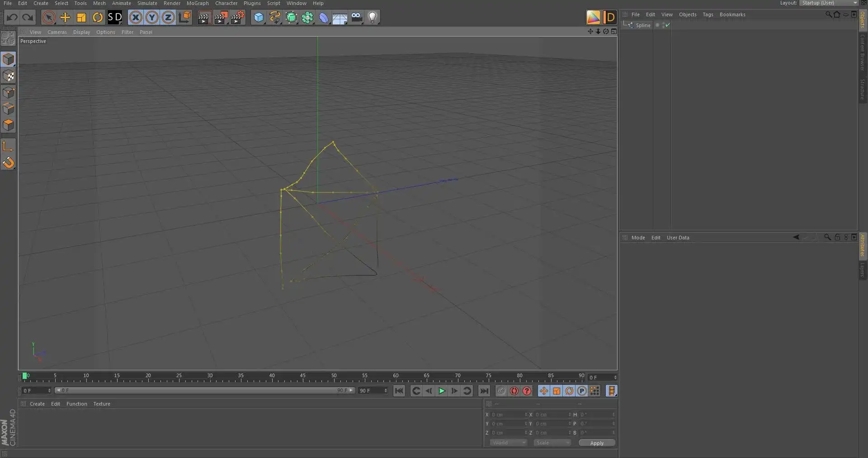Select the Move tool in top toolbar
The width and height of the screenshot is (868, 458).
pyautogui.click(x=65, y=18)
